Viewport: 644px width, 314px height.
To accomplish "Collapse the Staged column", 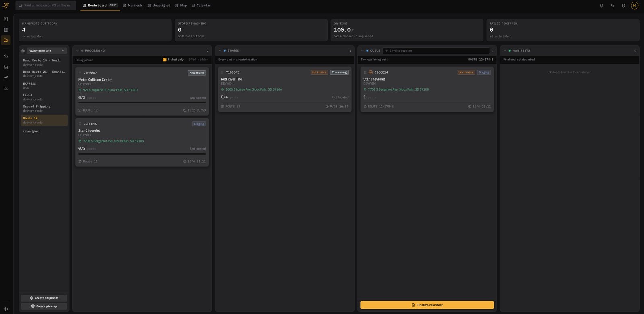I will click(x=220, y=51).
